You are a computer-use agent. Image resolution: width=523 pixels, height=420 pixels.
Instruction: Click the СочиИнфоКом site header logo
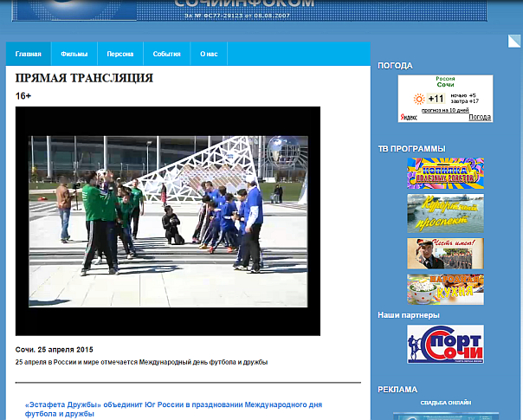tap(242, 7)
